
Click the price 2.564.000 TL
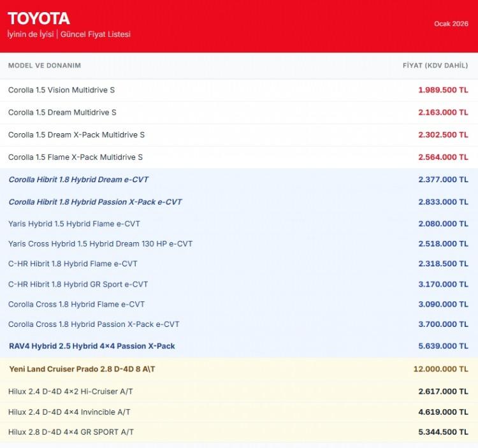point(443,157)
